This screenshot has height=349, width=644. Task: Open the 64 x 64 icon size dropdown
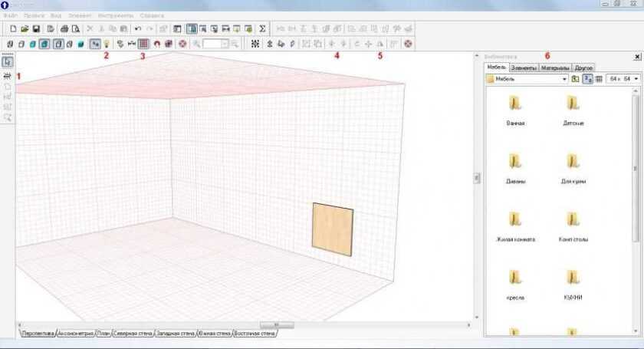click(636, 79)
